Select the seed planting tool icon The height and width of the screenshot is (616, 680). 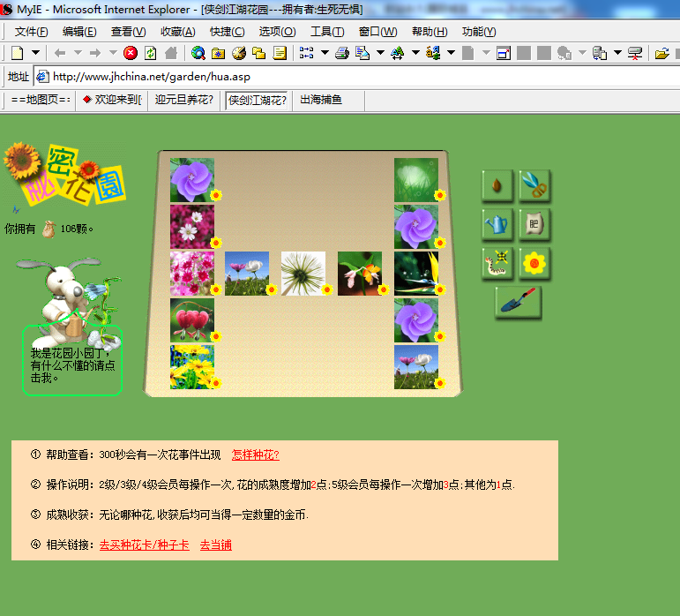click(497, 185)
